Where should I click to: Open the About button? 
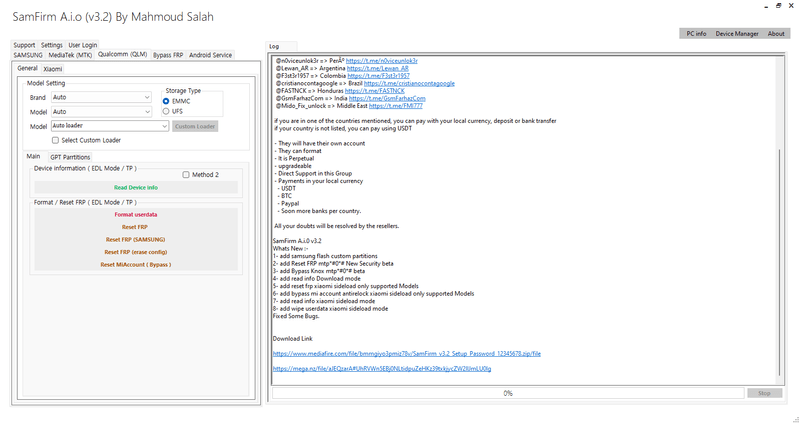[776, 34]
